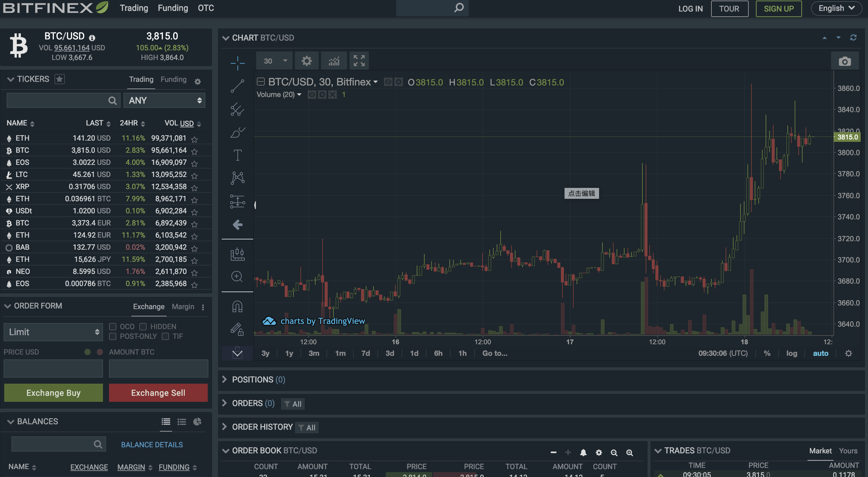
Task: Enable the OCO checkbox
Action: 113,326
